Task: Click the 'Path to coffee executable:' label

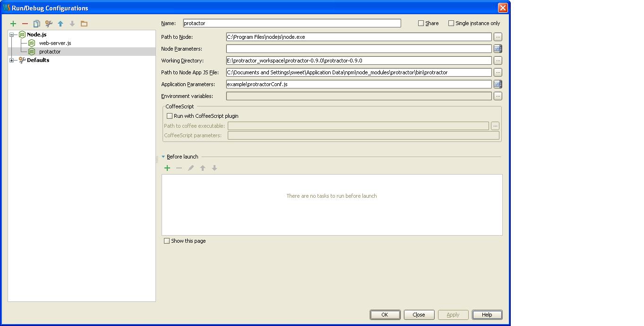Action: (194, 126)
